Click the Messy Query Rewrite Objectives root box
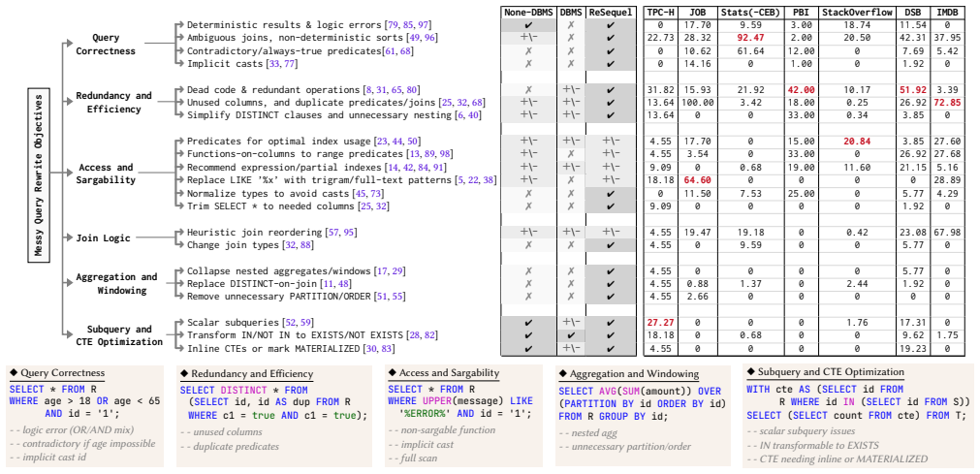Viewport: 980px width, 474px height. point(40,175)
